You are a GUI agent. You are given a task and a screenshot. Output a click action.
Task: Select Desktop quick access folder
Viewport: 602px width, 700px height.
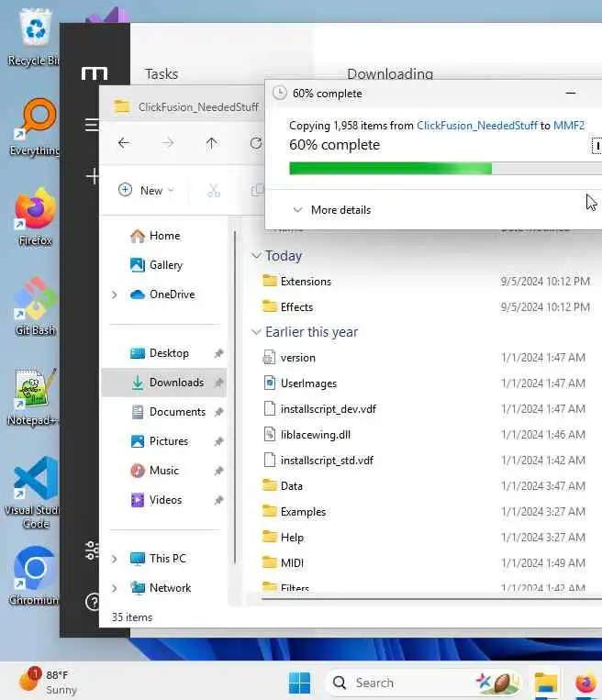point(164,353)
